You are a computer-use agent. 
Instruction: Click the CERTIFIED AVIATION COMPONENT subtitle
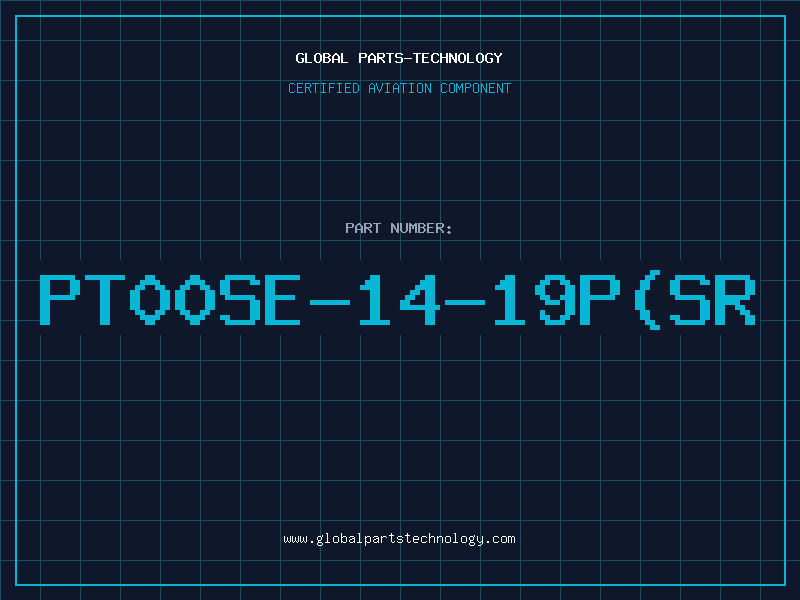[399, 88]
